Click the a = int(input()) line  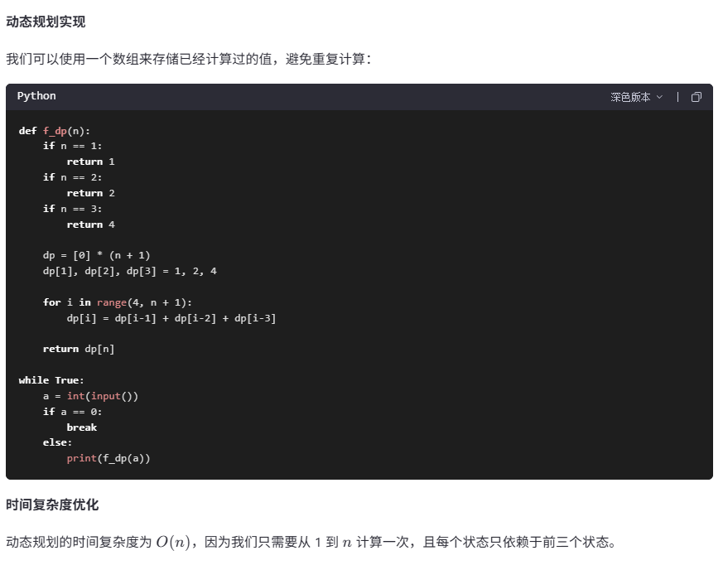pos(90,396)
